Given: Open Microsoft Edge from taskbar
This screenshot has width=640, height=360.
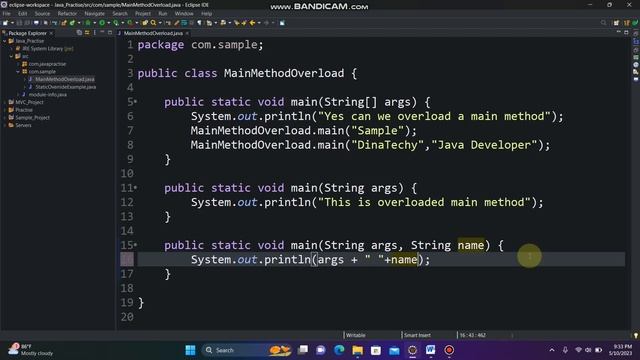Looking at the screenshot, I should pyautogui.click(x=339, y=350).
